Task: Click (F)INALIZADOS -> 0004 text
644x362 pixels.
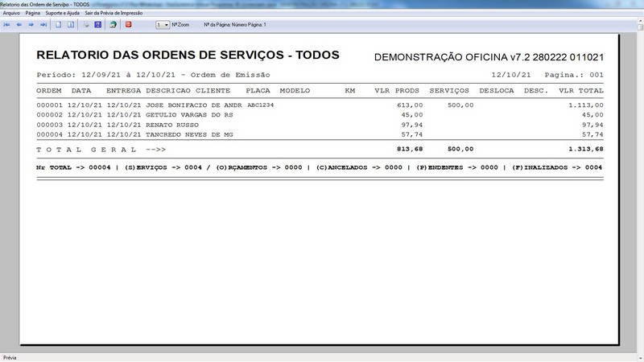Action: (557, 167)
